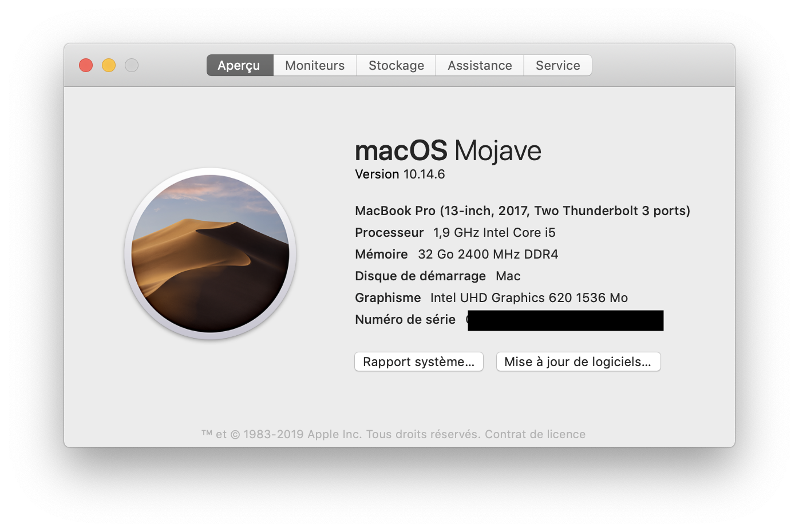Click the Apple Inc. copyright text
This screenshot has width=799, height=532.
[x=340, y=434]
